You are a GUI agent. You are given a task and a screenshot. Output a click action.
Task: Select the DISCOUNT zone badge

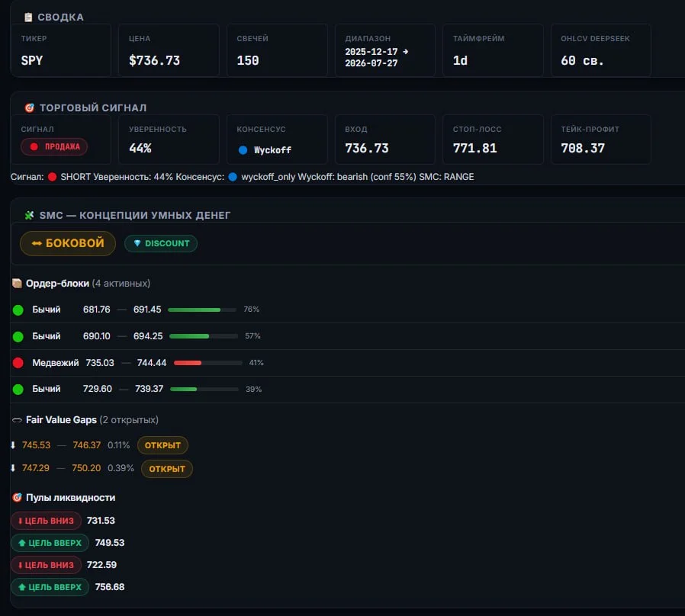(x=161, y=244)
